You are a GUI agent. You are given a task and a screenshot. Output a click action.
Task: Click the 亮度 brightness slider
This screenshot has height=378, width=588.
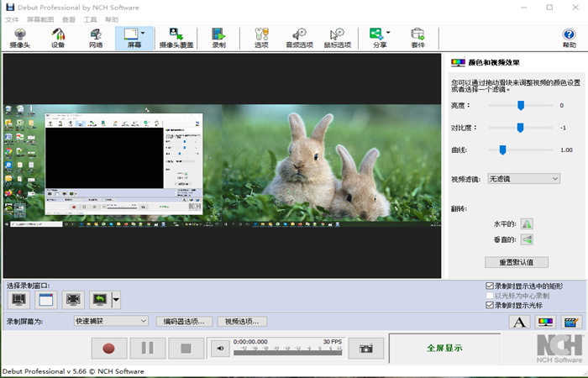click(x=521, y=105)
